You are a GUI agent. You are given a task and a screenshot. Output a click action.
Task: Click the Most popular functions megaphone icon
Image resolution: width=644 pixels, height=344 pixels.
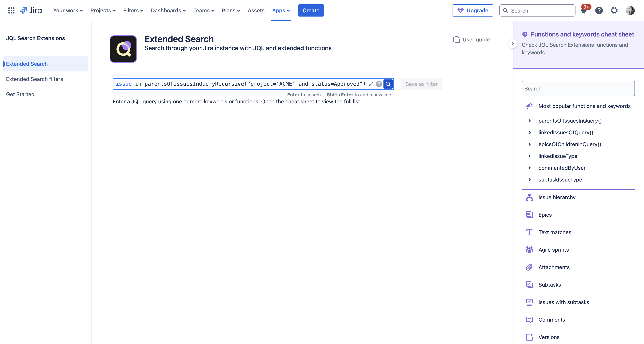(x=529, y=106)
